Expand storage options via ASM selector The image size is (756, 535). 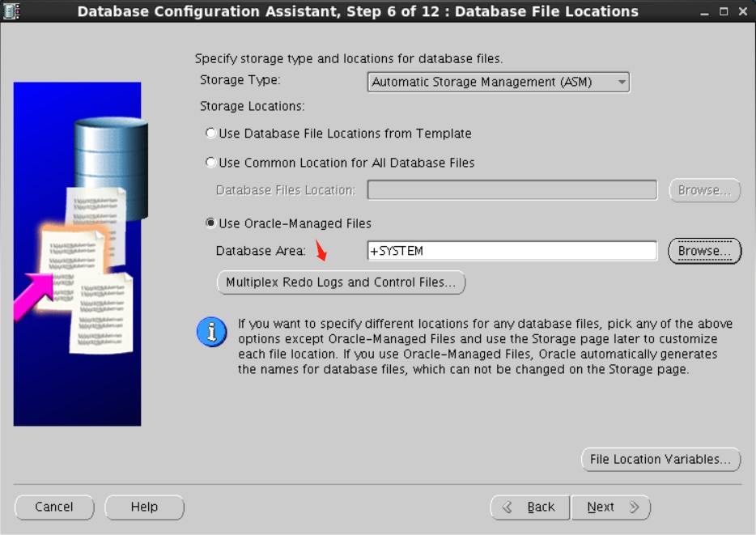[498, 82]
